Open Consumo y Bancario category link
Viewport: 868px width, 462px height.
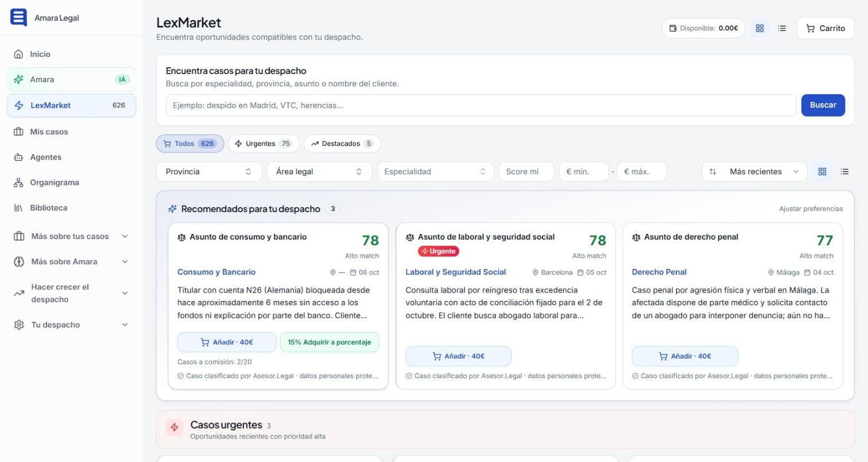click(216, 272)
